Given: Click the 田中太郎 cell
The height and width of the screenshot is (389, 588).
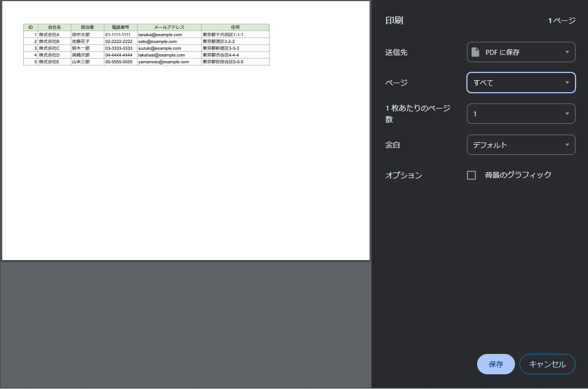Looking at the screenshot, I should [87, 34].
